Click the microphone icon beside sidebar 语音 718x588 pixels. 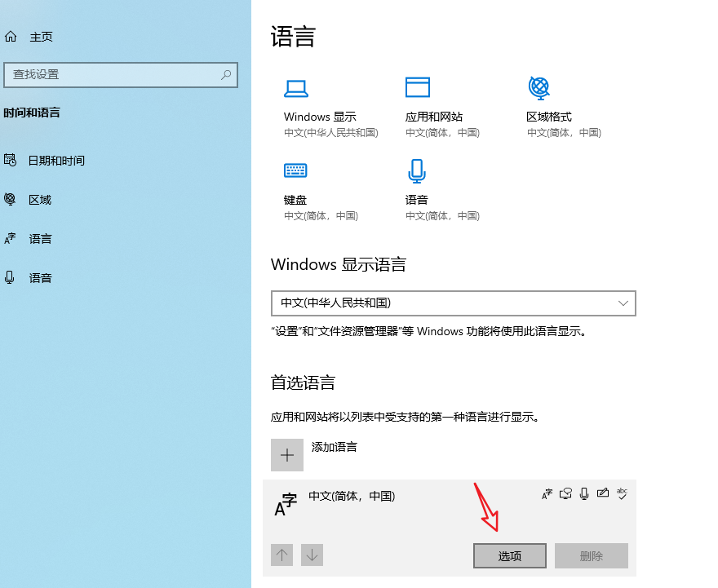(10, 277)
